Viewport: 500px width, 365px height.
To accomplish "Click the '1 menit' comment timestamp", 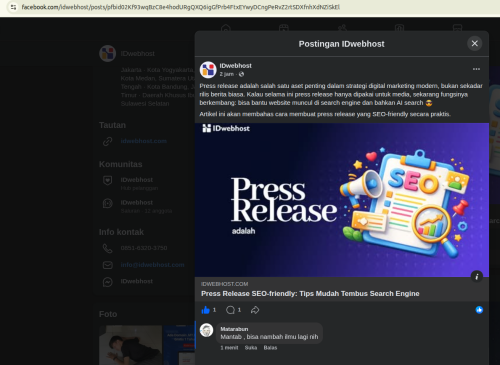I will tap(229, 348).
